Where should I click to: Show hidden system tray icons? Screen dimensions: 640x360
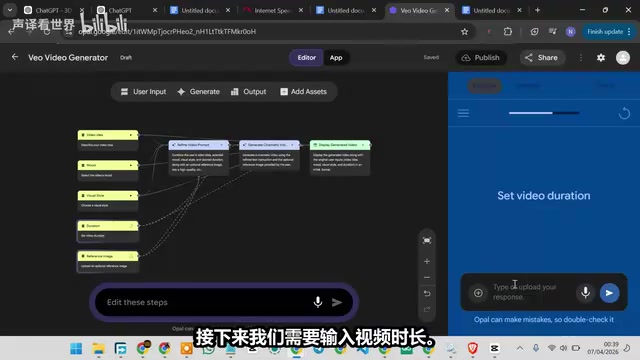520,348
